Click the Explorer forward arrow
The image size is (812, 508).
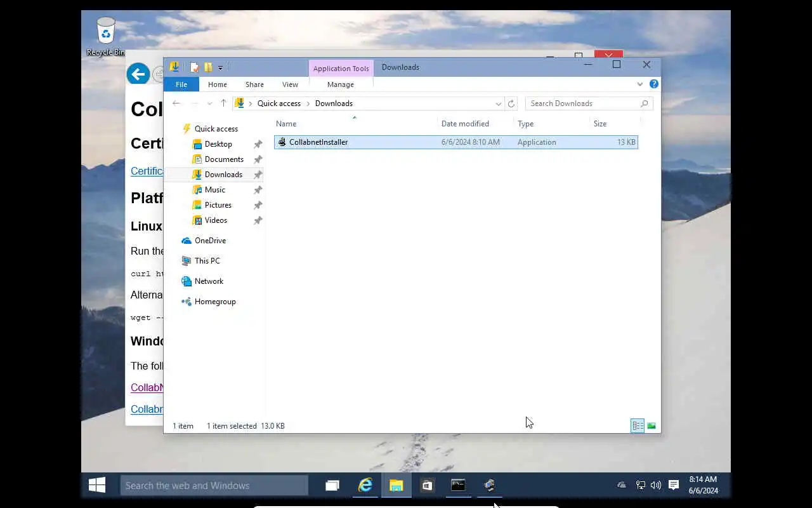point(195,103)
